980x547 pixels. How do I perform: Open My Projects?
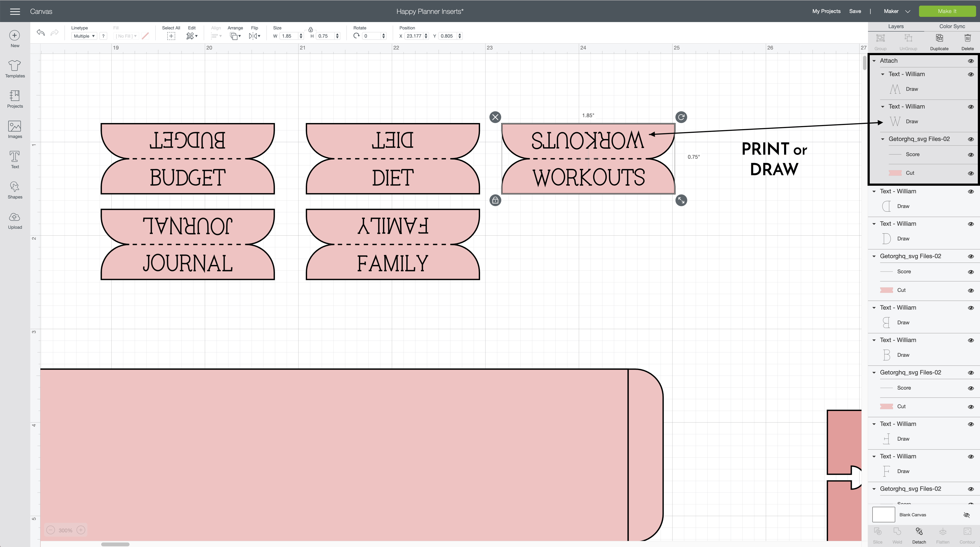click(x=826, y=11)
